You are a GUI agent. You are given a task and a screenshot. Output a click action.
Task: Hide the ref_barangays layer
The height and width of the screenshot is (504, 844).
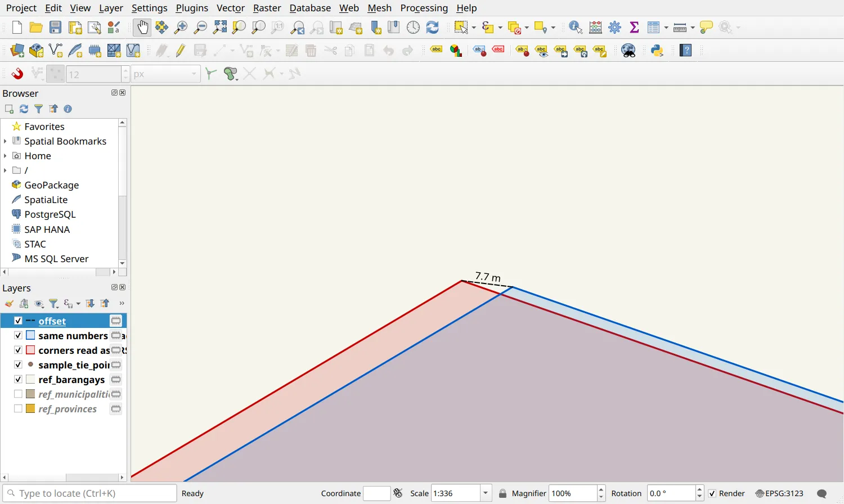click(x=18, y=379)
